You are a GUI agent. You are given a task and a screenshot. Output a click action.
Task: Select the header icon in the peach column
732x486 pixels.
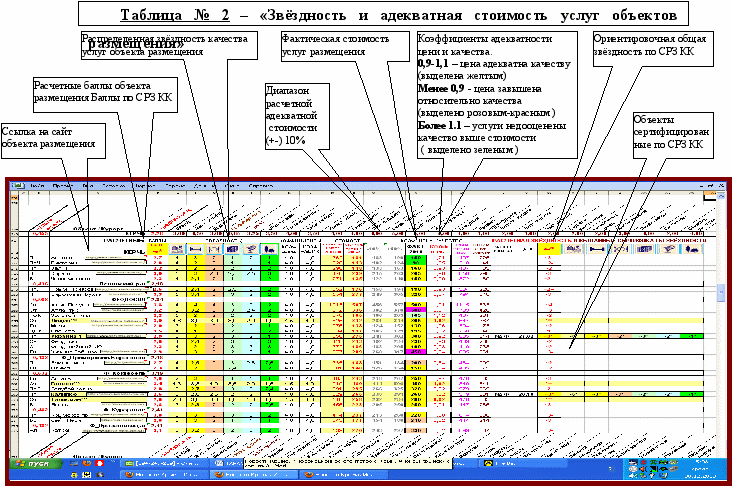(x=214, y=248)
